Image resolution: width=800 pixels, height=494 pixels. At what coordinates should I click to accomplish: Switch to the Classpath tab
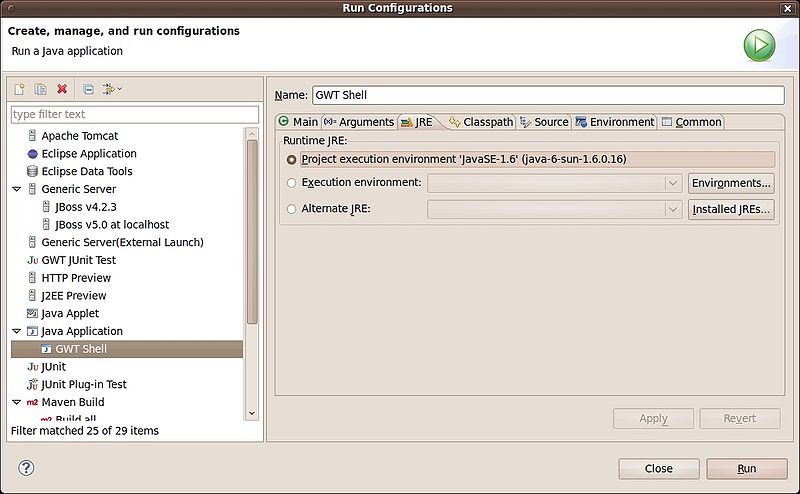[481, 122]
